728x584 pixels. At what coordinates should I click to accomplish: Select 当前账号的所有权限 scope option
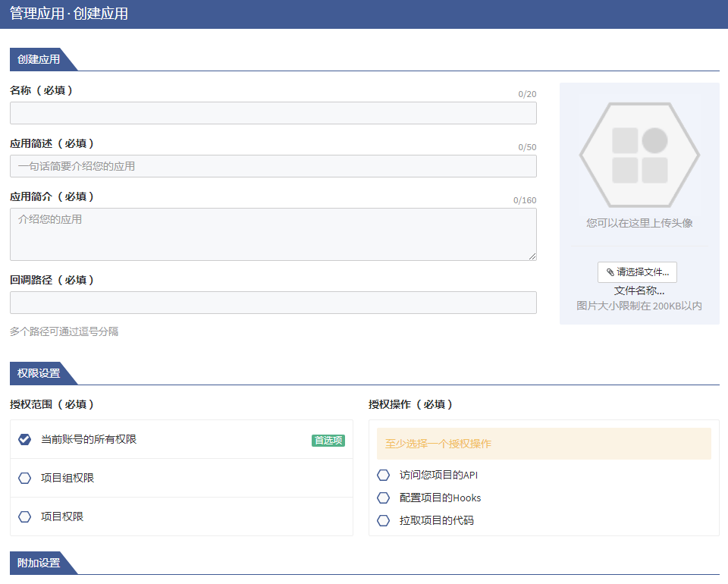pyautogui.click(x=25, y=439)
